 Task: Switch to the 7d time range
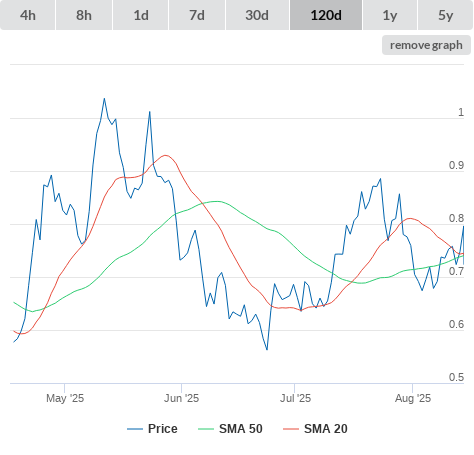(197, 15)
